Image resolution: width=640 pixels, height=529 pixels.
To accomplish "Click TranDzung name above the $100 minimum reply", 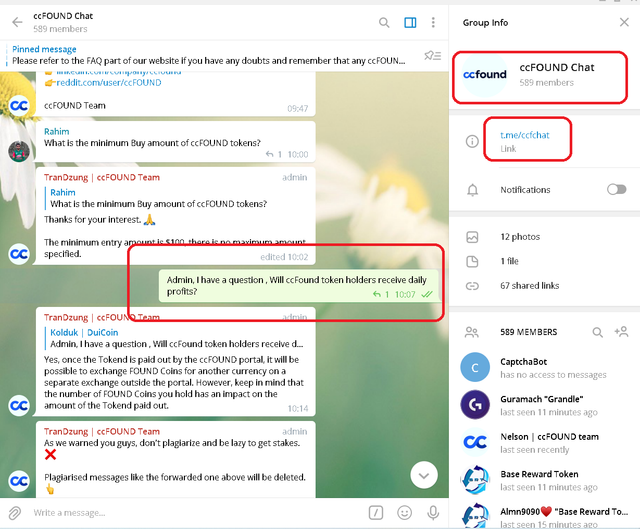I will tap(102, 178).
